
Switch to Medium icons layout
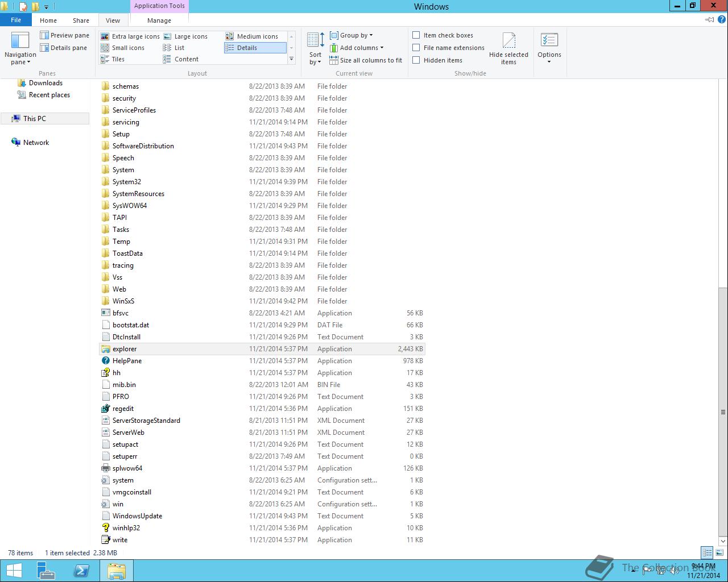(252, 36)
